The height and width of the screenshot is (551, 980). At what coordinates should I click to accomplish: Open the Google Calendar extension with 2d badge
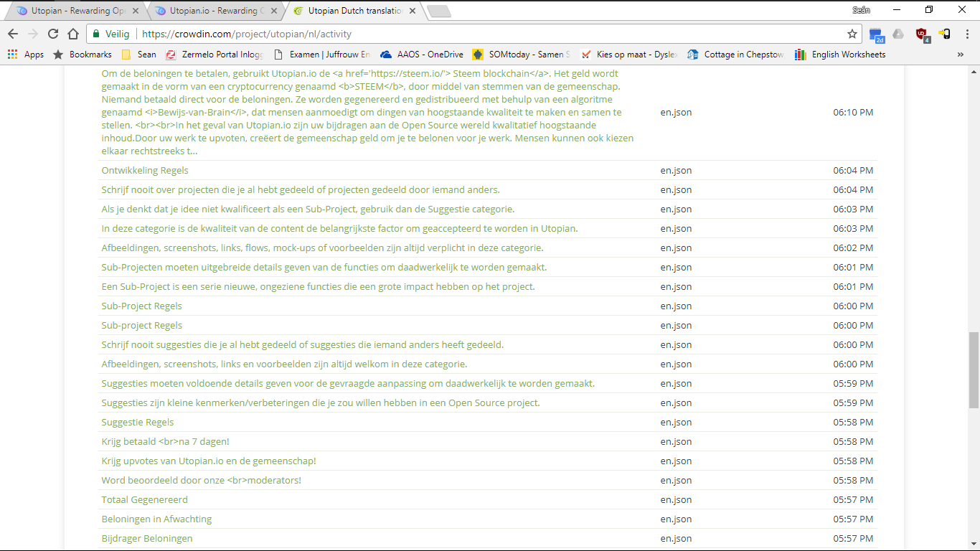pyautogui.click(x=876, y=34)
